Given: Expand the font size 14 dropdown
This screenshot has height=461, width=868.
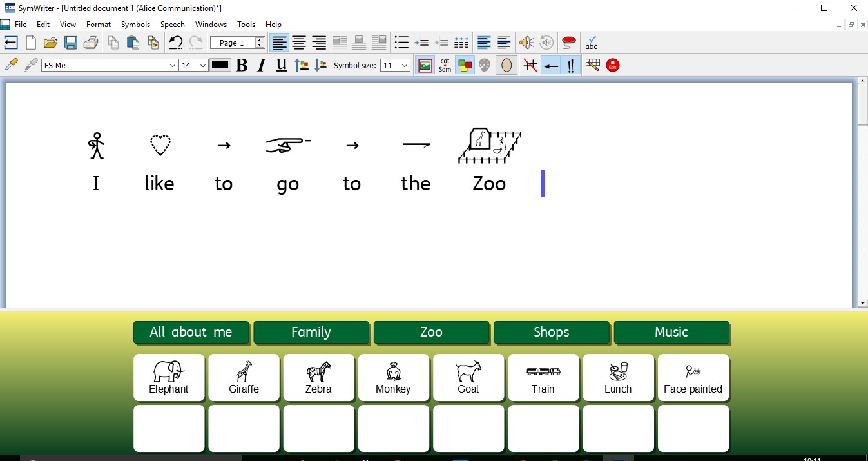Looking at the screenshot, I should [x=203, y=65].
